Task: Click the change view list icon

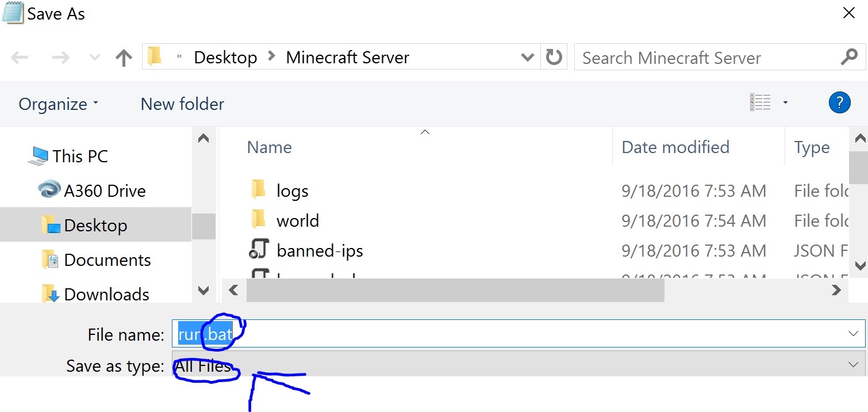Action: [760, 103]
